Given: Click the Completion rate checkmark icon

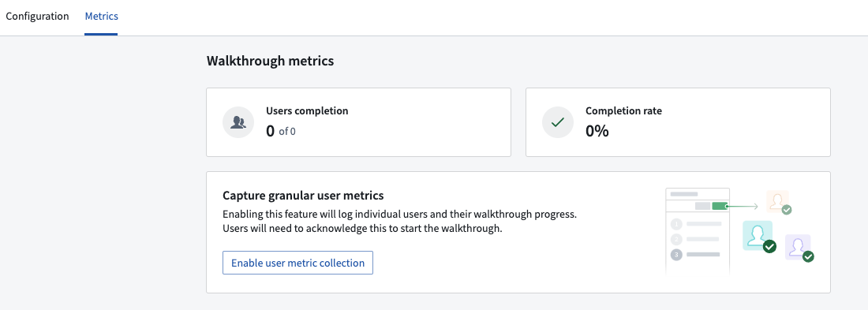Looking at the screenshot, I should 558,122.
